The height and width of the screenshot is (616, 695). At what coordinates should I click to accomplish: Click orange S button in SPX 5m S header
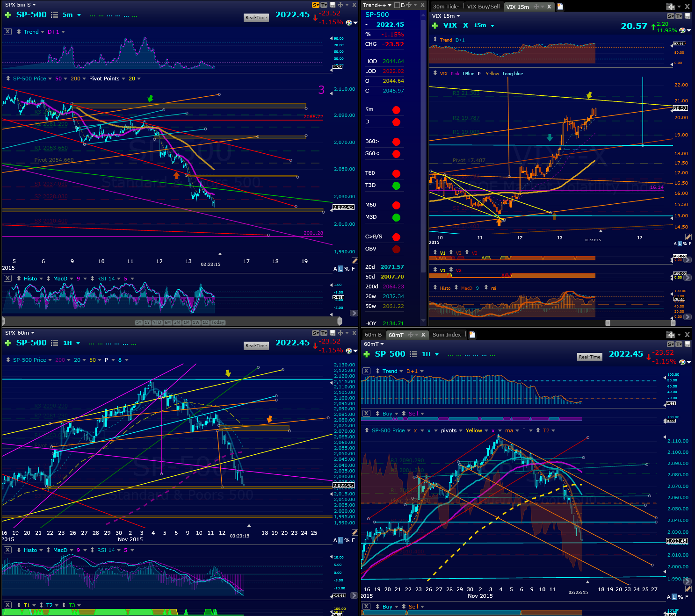click(x=316, y=5)
